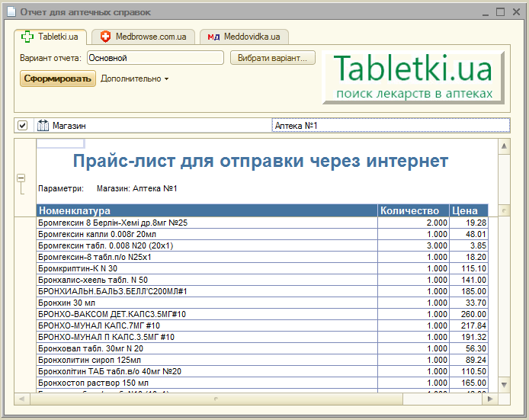
Task: Switch to the Medbrowse.com.ua tab
Action: pos(143,37)
